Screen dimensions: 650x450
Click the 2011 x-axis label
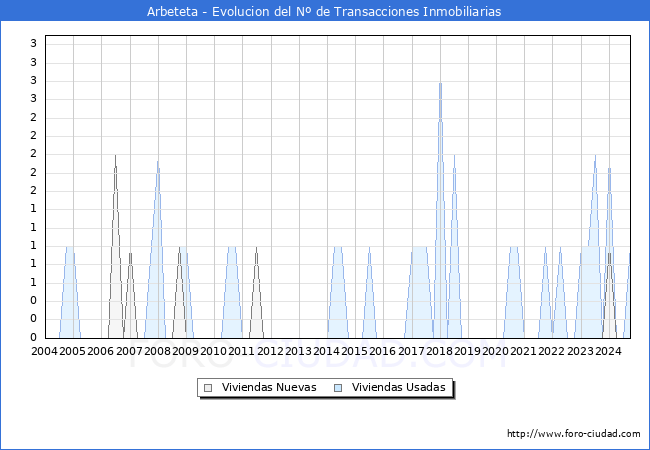pos(241,351)
